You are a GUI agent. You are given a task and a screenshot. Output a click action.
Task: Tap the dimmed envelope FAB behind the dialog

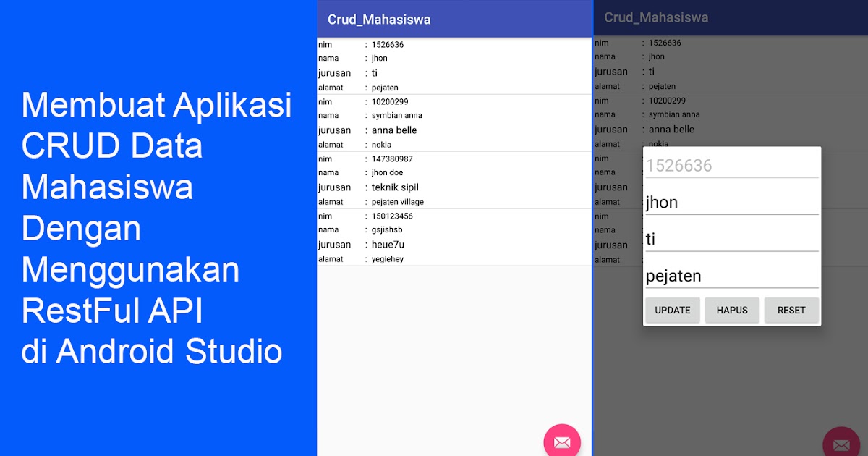pyautogui.click(x=841, y=444)
